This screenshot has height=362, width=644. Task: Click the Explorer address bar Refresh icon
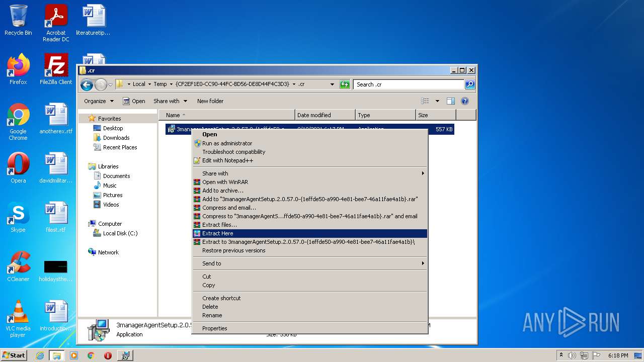345,84
